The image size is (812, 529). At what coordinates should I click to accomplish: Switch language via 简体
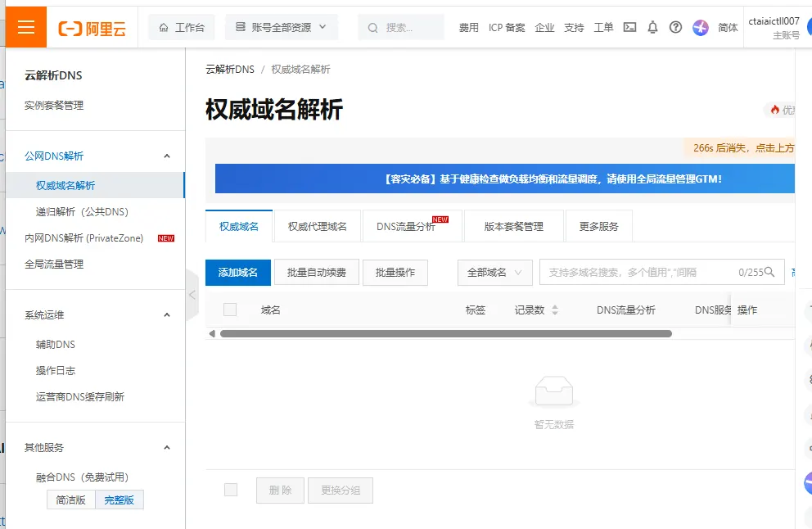[728, 28]
